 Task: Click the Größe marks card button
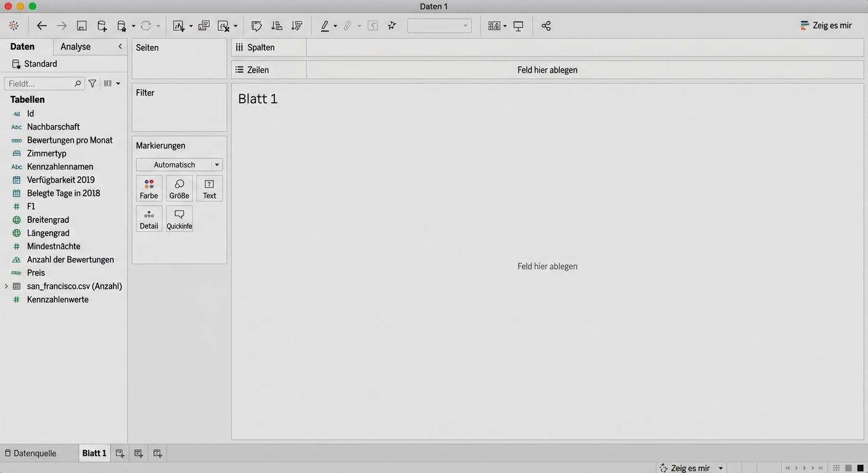tap(179, 188)
